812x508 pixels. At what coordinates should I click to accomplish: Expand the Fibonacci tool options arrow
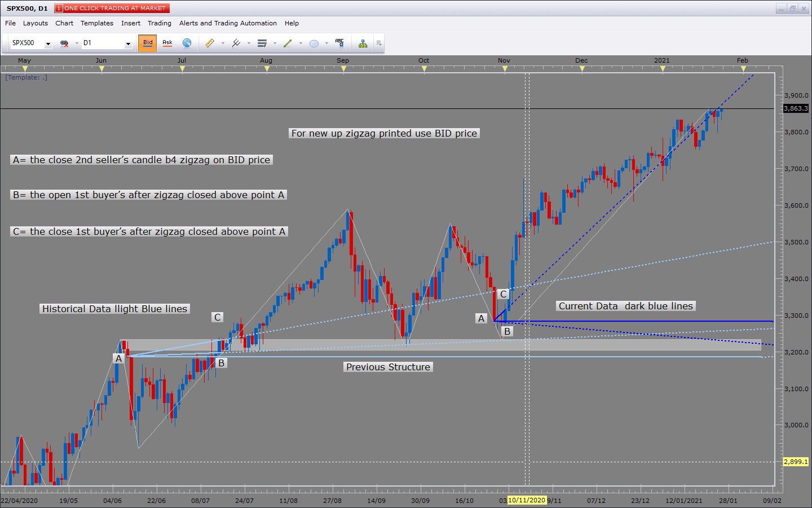275,43
